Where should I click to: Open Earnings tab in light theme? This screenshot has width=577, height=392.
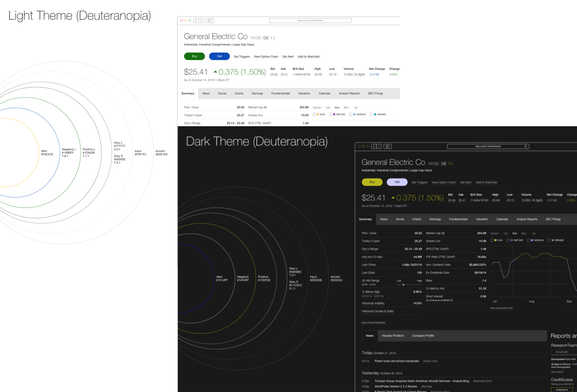pos(257,93)
